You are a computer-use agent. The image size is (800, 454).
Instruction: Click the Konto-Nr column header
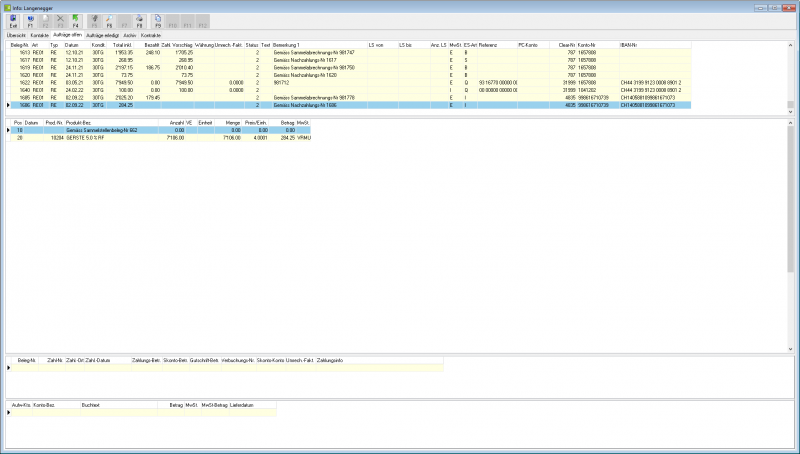tap(597, 45)
